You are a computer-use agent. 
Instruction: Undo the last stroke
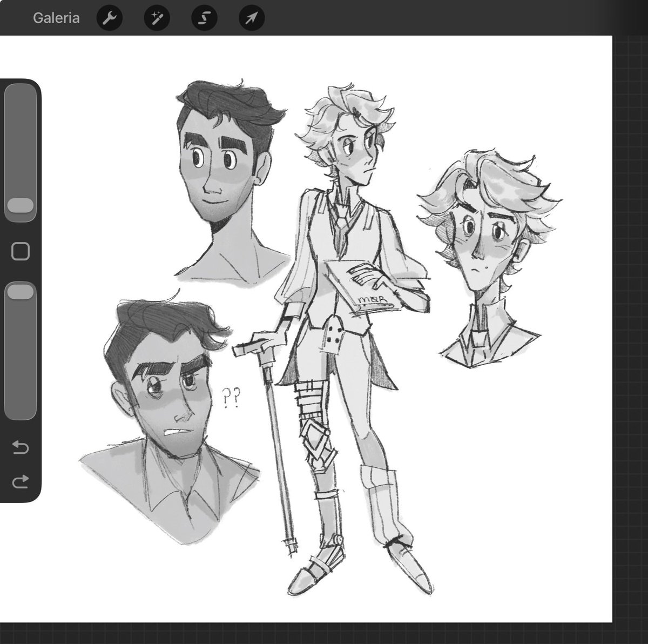coord(20,447)
